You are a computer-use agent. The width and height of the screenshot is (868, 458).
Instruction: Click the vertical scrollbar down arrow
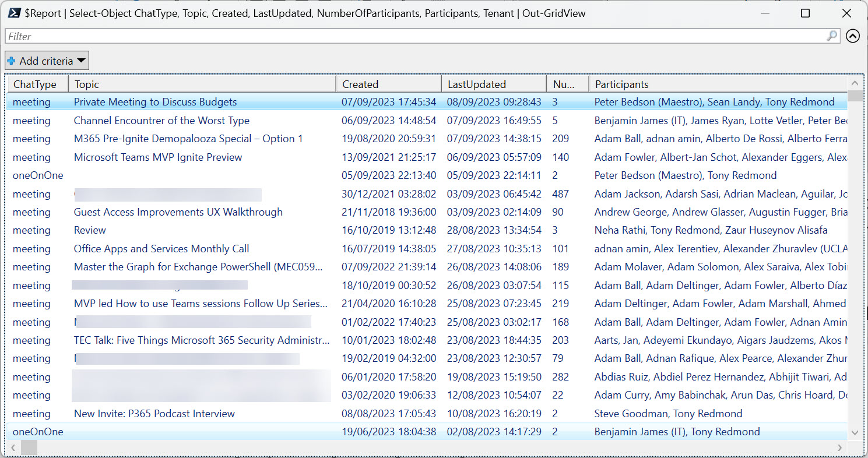pyautogui.click(x=855, y=433)
